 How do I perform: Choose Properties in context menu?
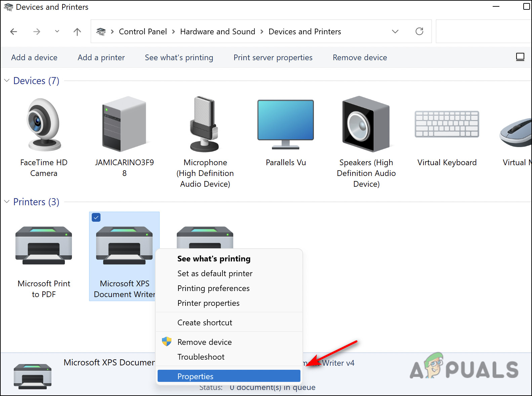[x=229, y=376]
